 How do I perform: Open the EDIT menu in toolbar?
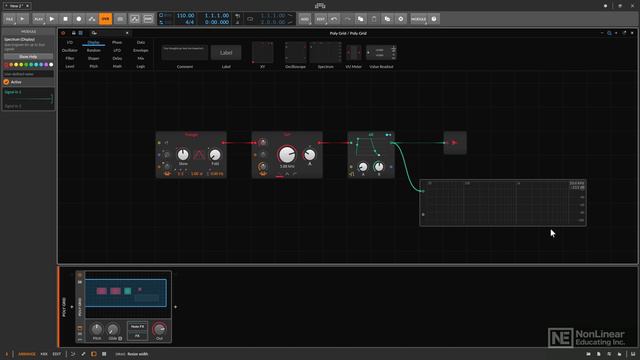click(320, 19)
